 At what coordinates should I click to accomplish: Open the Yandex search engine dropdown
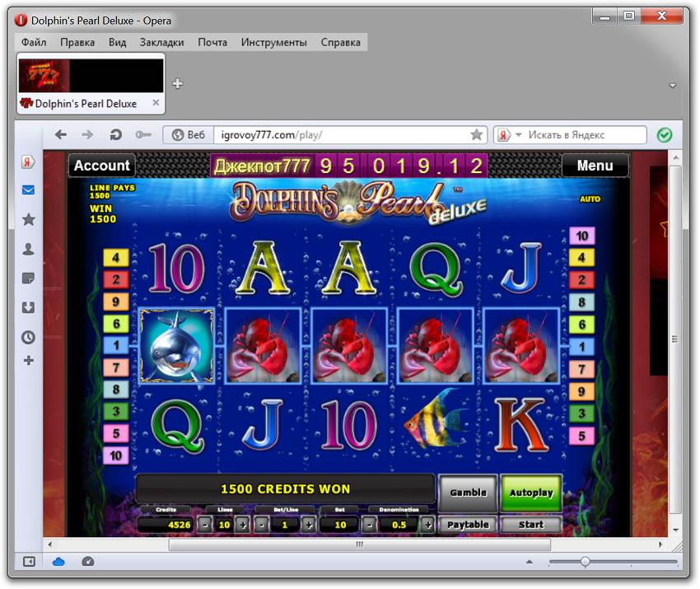(x=510, y=135)
